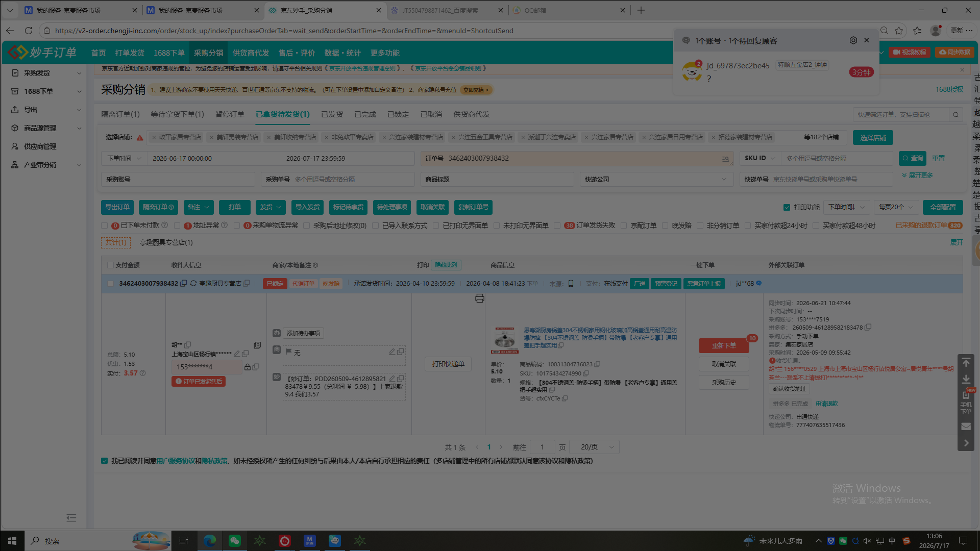Click the scroll-to-top arrow in floating sidebar
Image resolution: width=980 pixels, height=551 pixels.
(966, 363)
